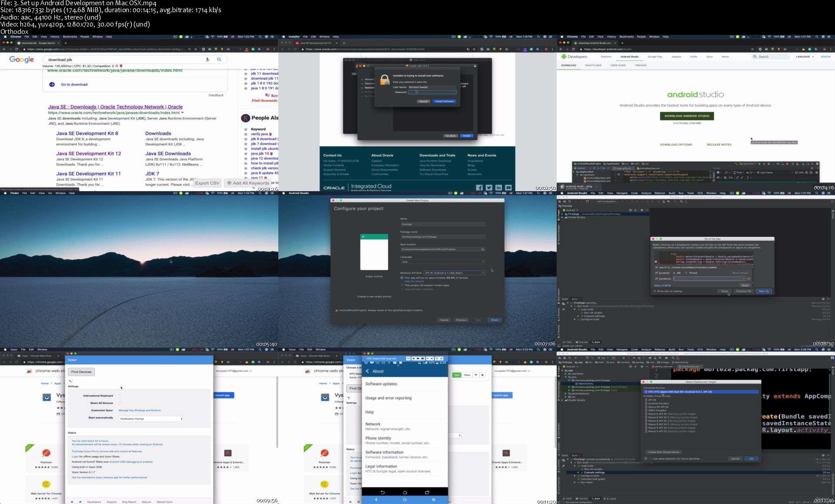The width and height of the screenshot is (835, 504).
Task: Check 'Use same selection for future launches'
Action: 651,458
